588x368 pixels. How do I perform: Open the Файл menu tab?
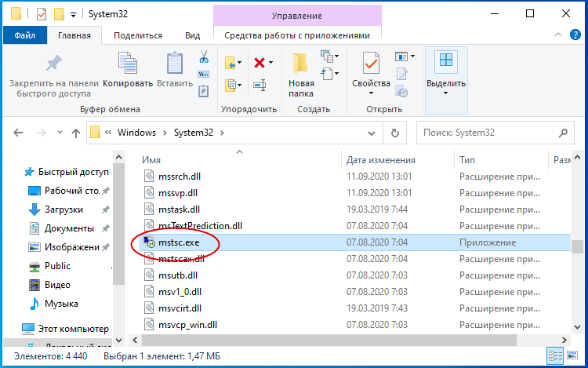[25, 35]
